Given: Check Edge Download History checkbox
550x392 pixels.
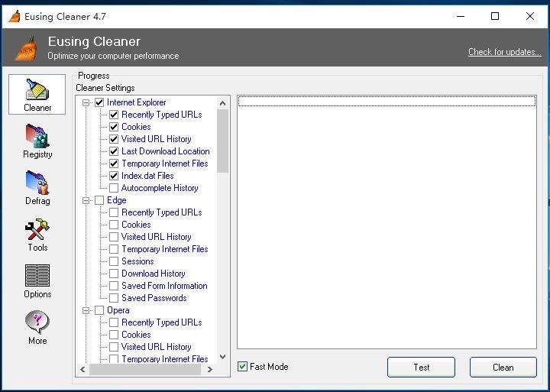Looking at the screenshot, I should (114, 274).
